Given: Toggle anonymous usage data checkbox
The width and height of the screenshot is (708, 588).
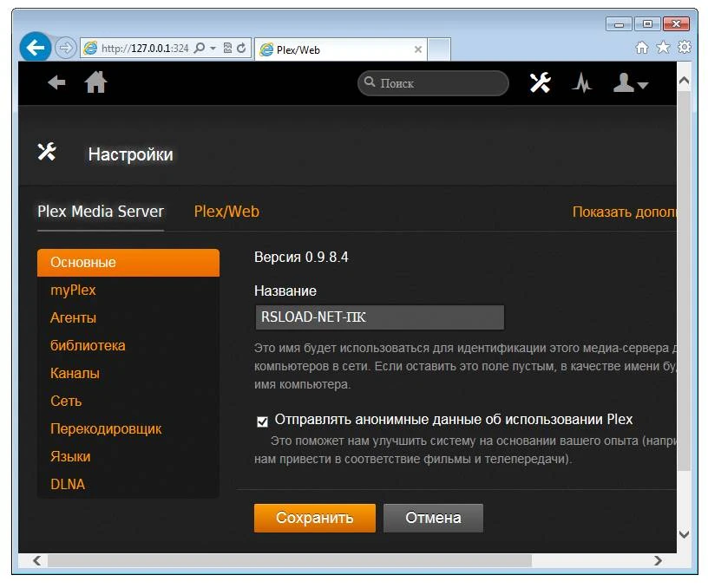Looking at the screenshot, I should 262,421.
